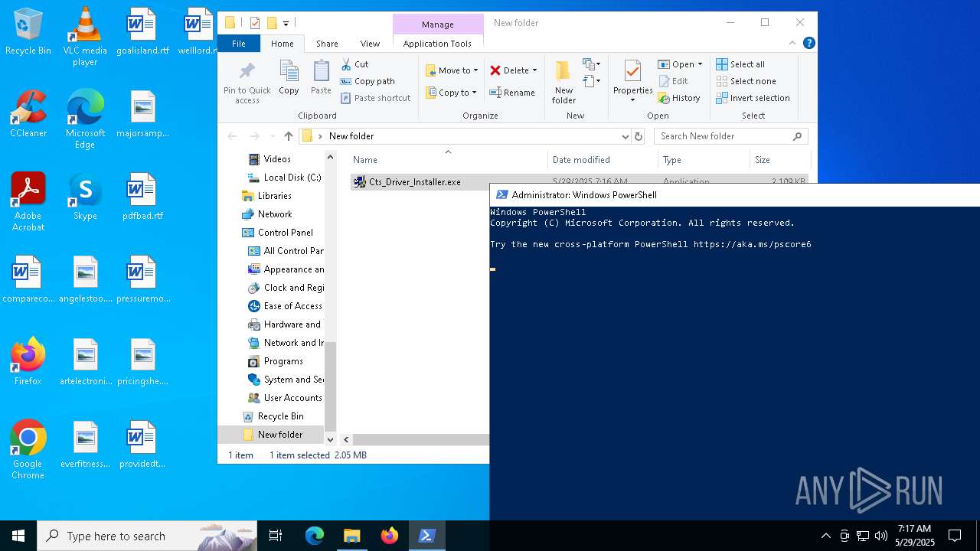The height and width of the screenshot is (551, 980).
Task: Click the Manage contextual tab
Action: [438, 24]
